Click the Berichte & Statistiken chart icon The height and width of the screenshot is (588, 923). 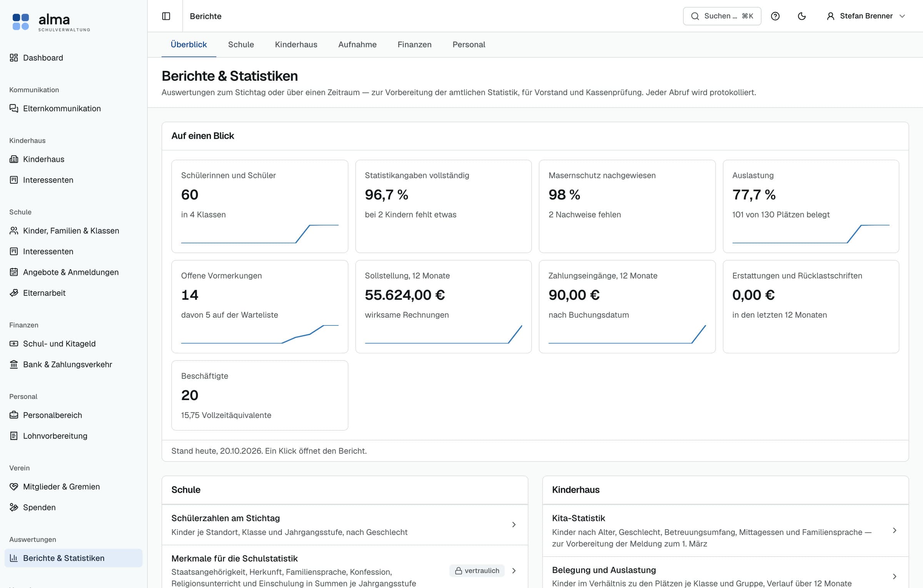[x=14, y=558]
